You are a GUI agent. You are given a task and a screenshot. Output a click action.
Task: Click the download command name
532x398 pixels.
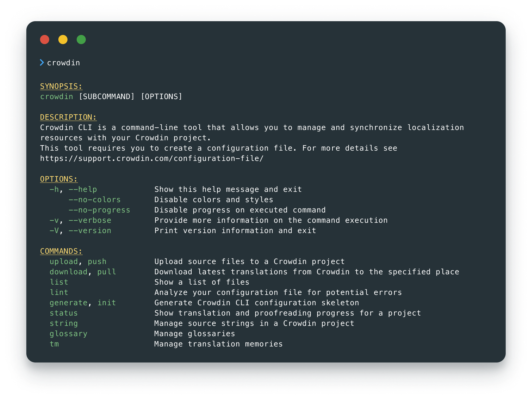(x=68, y=272)
